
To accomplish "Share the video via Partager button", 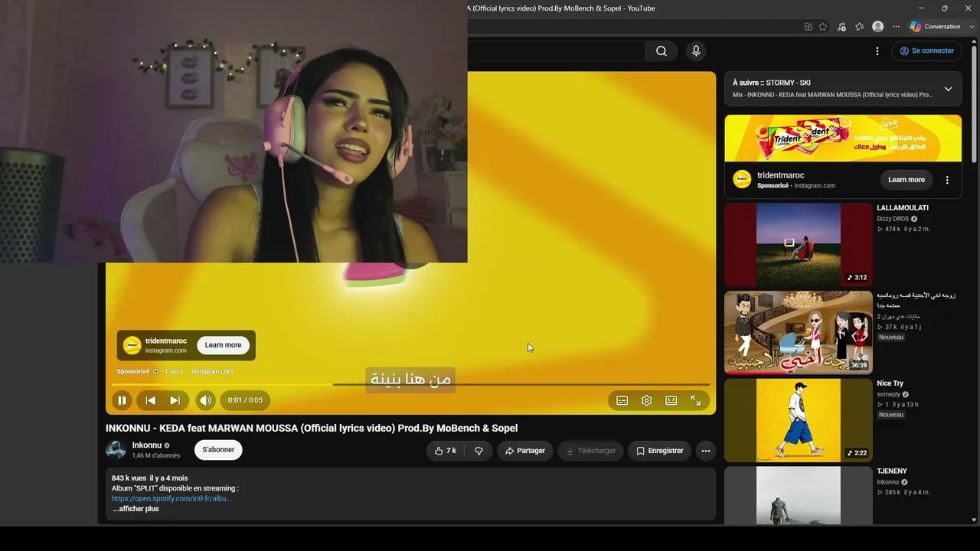I will 525,451.
